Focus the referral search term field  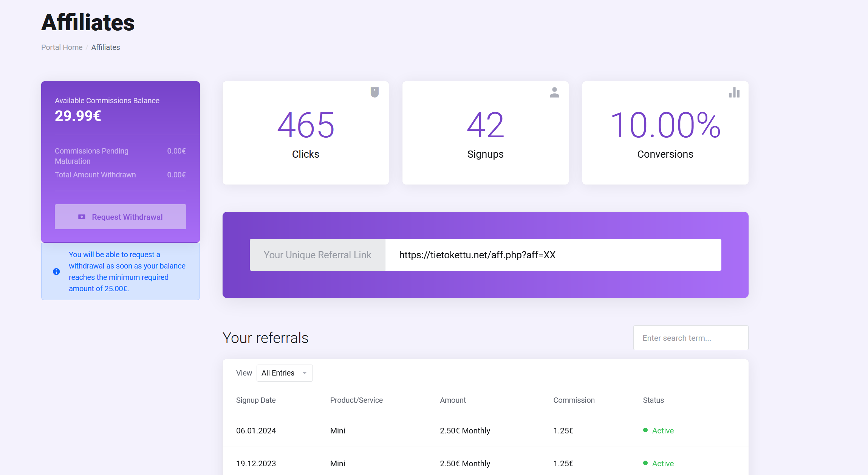point(690,338)
